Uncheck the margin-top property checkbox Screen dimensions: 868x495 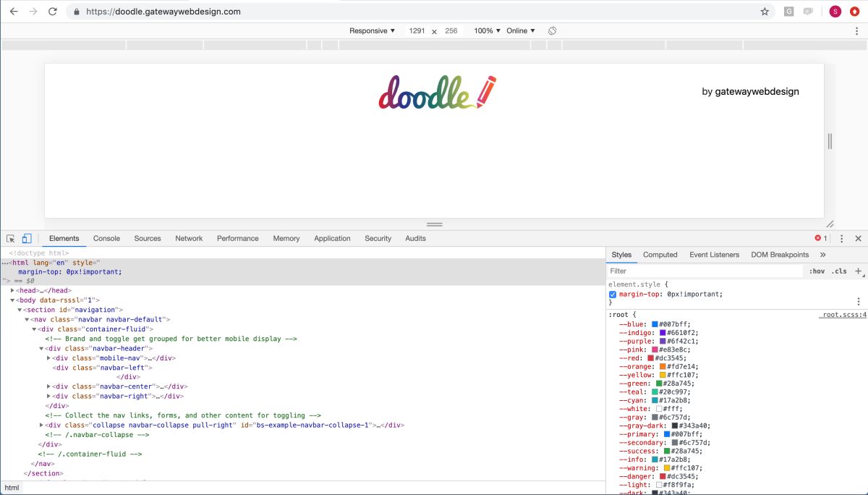[613, 295]
